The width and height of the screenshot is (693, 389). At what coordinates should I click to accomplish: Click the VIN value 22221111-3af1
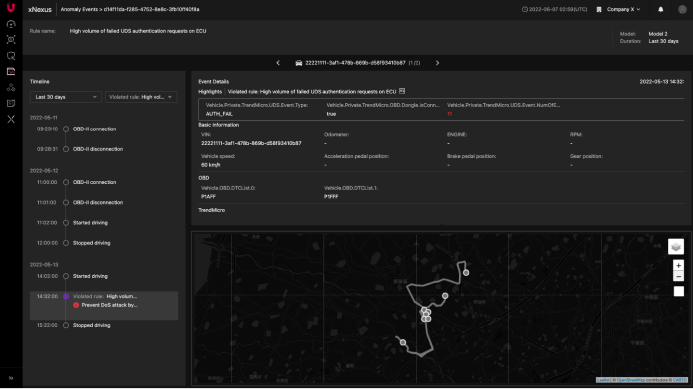[251, 143]
